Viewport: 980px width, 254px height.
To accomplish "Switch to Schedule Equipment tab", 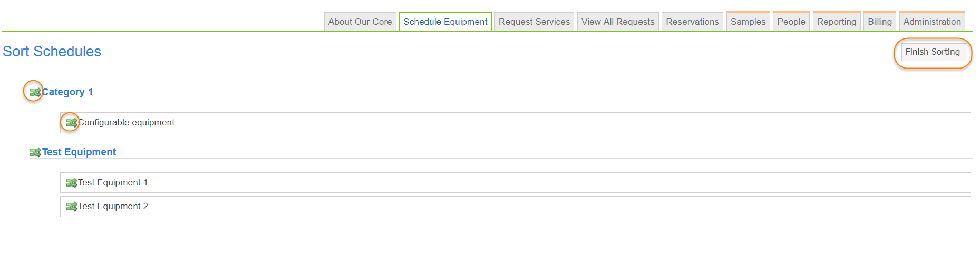I will point(445,22).
